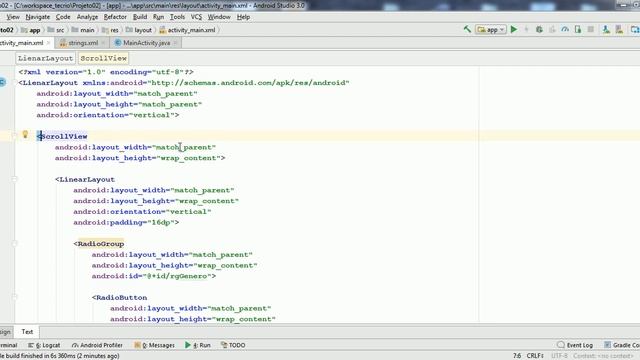Open the TODO tool window
Viewport: 640px width, 360px height.
pyautogui.click(x=233, y=345)
